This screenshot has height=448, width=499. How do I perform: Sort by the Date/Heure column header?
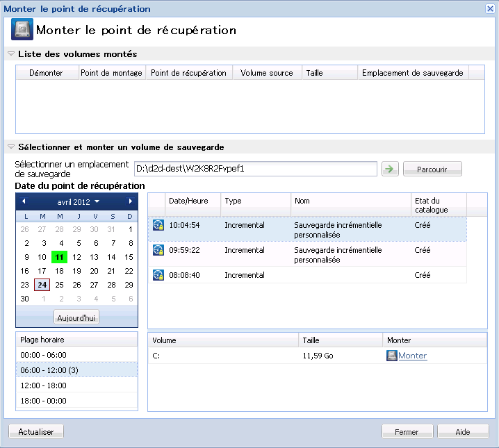click(193, 200)
